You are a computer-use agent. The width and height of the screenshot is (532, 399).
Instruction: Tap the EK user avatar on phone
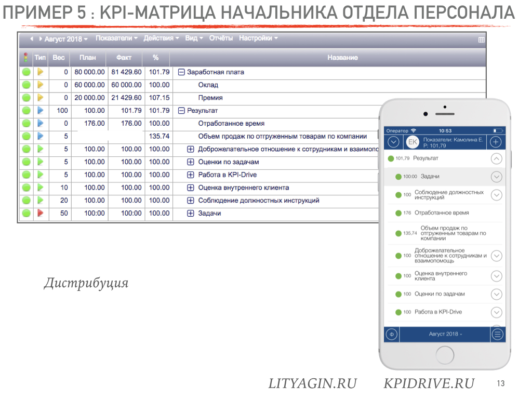[x=412, y=142]
